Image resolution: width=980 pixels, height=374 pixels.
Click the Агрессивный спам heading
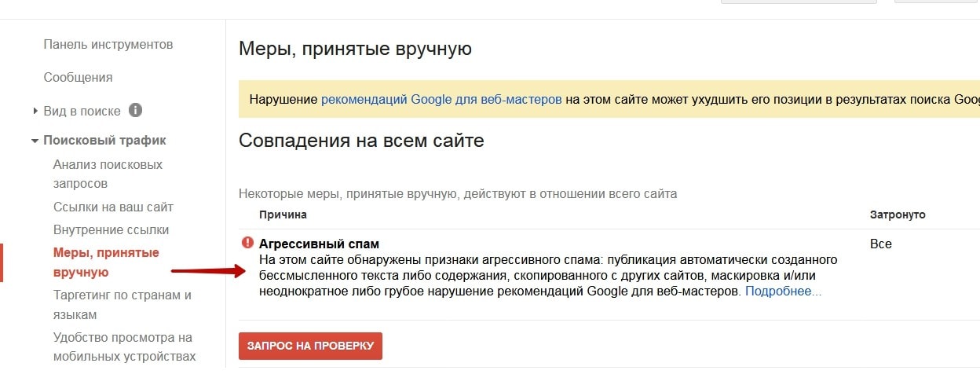tap(319, 244)
